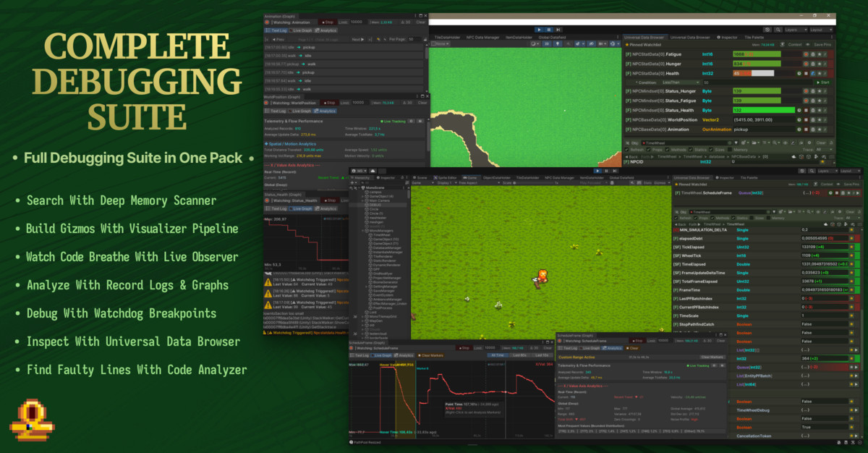The height and width of the screenshot is (453, 868).
Task: Open the Layout dropdown in upper editor
Action: (x=821, y=30)
